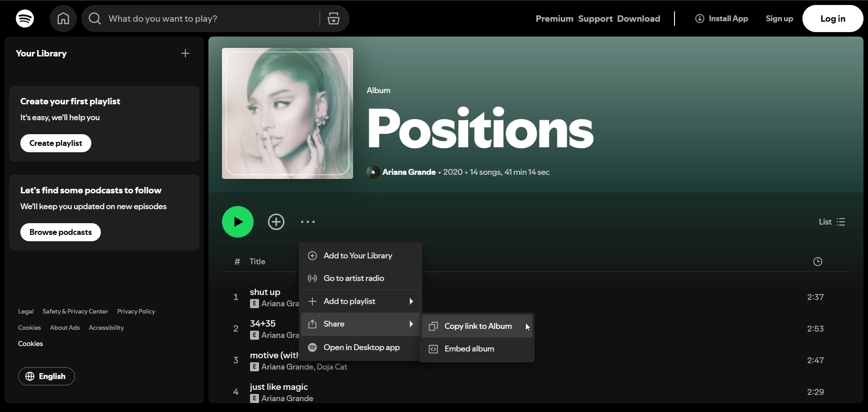Click the plus icon in Your Library

click(185, 53)
